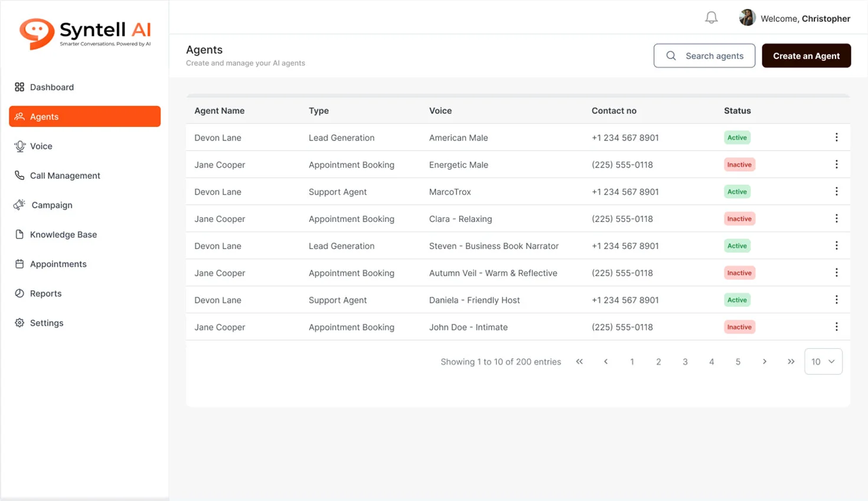The width and height of the screenshot is (868, 501).
Task: Focus the Search agents field
Action: (704, 55)
